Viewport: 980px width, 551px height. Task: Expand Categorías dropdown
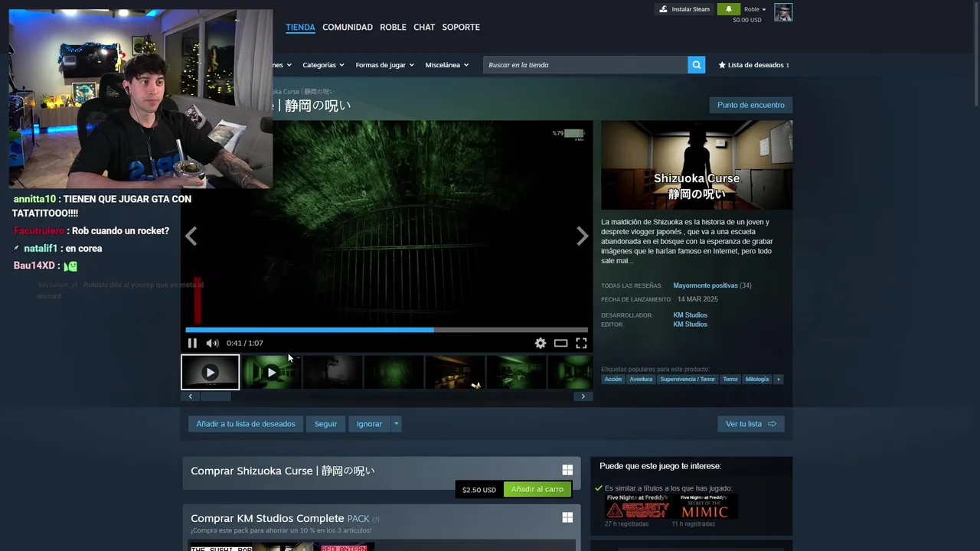pos(323,65)
